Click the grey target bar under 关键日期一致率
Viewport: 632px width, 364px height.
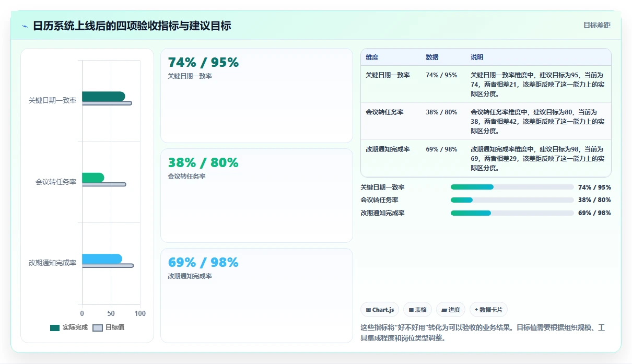107,103
